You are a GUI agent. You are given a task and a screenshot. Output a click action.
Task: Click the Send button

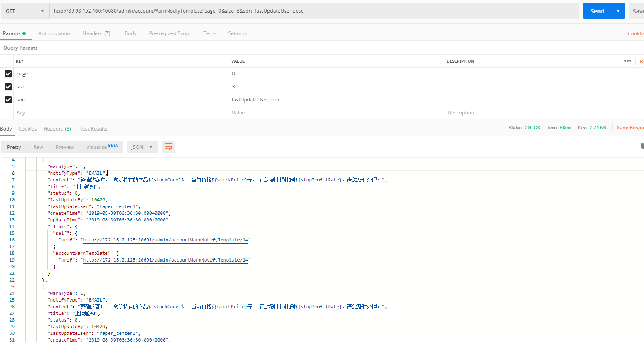(597, 11)
